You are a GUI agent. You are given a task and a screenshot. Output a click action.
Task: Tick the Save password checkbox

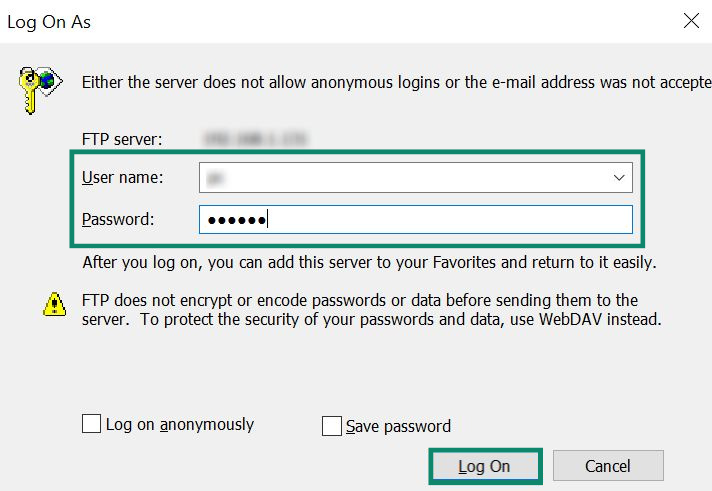[x=331, y=426]
